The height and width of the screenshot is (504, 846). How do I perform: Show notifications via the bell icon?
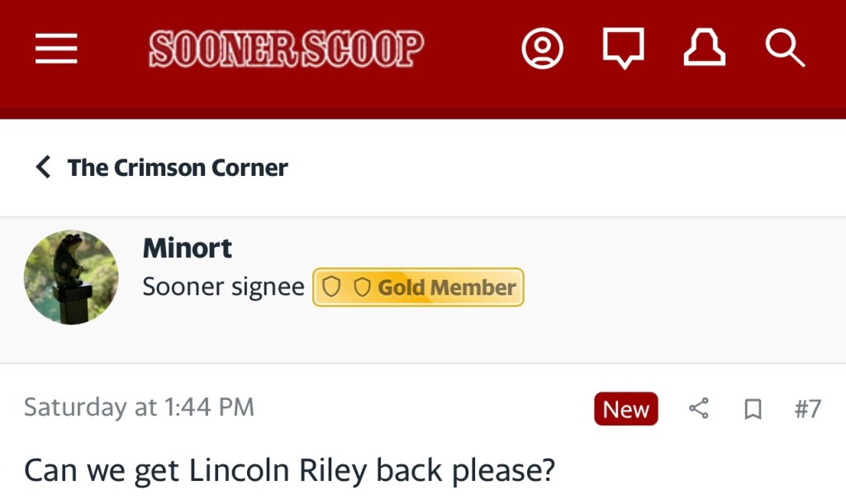pyautogui.click(x=704, y=50)
